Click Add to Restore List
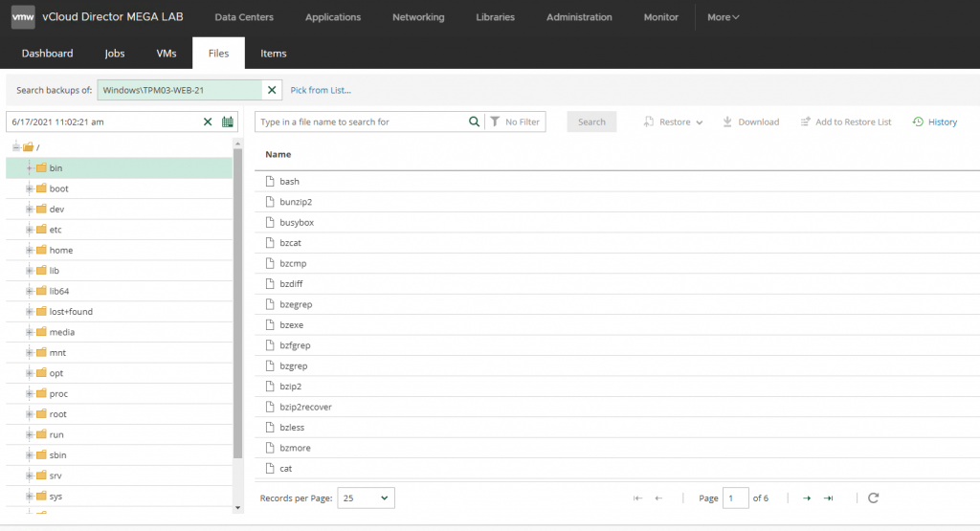The width and height of the screenshot is (980, 531). 846,122
